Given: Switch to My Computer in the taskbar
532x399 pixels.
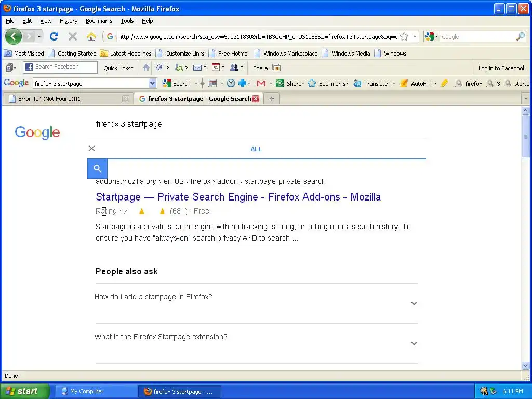Looking at the screenshot, I should [x=96, y=391].
